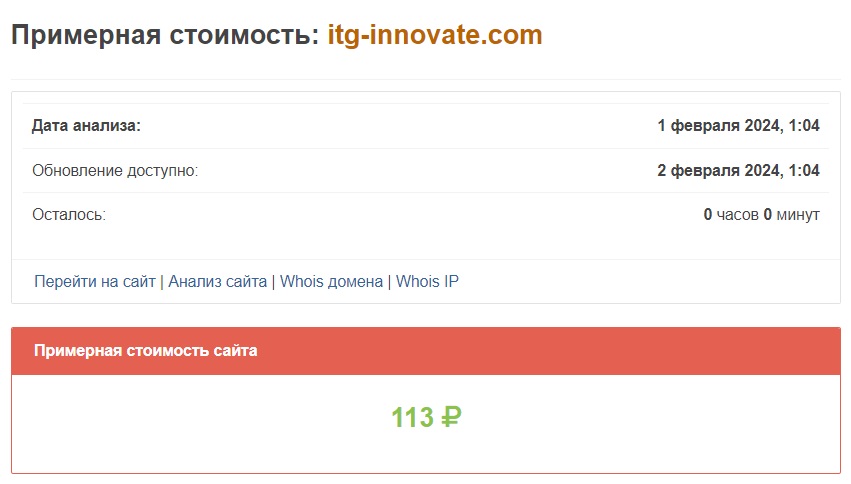This screenshot has height=484, width=851.
Task: Click the green ruble currency symbol
Action: pyautogui.click(x=451, y=418)
